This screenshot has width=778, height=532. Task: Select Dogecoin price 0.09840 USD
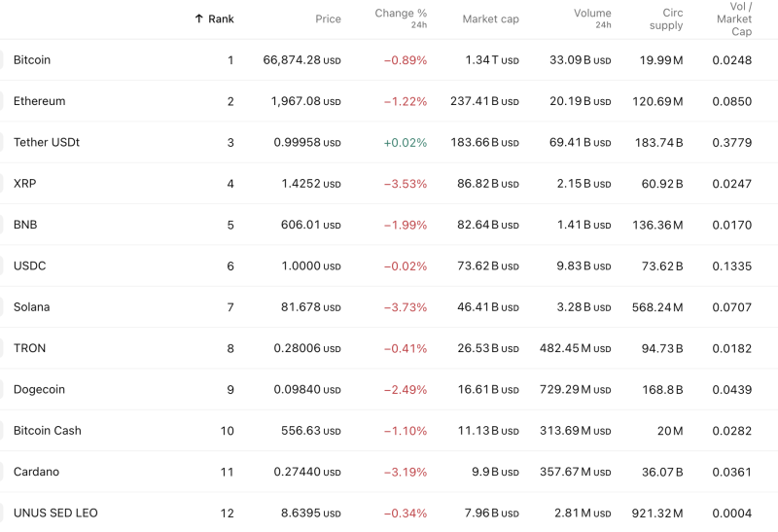pos(307,390)
